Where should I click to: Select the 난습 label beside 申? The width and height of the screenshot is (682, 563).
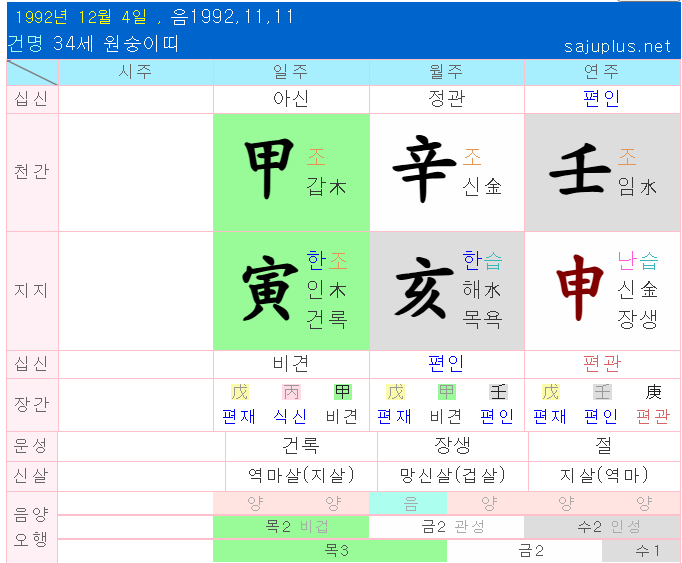[x=638, y=261]
